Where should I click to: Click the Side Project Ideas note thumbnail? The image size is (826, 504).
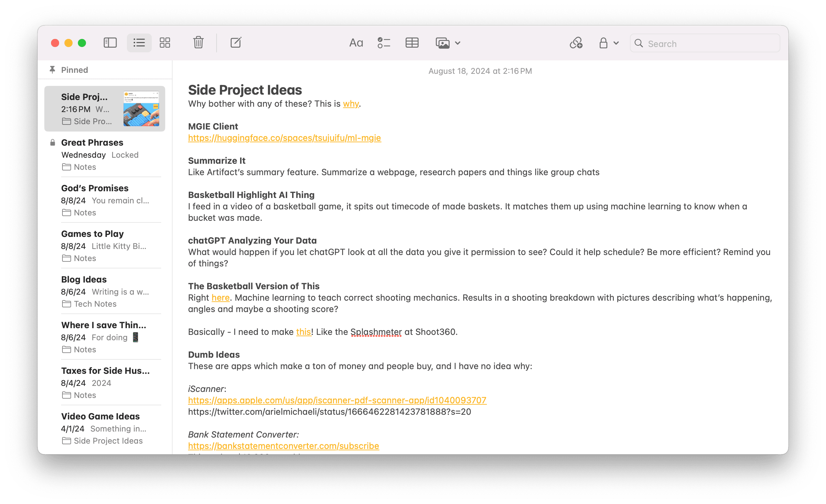[141, 109]
